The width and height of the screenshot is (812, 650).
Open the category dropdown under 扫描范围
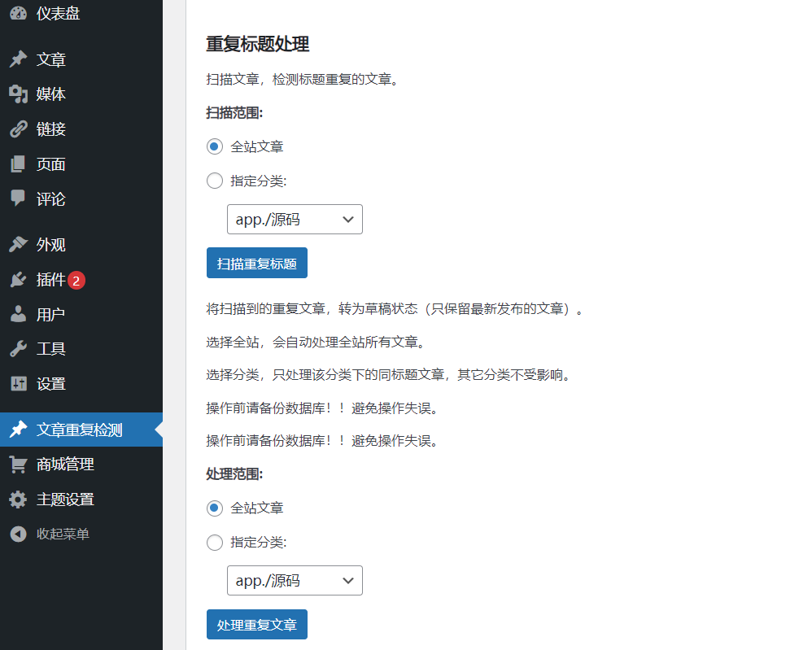click(x=295, y=220)
